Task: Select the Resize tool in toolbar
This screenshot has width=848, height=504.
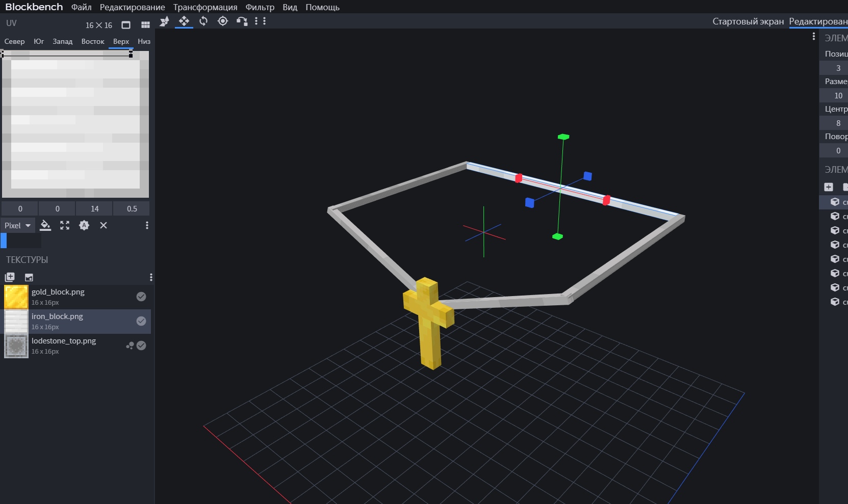Action: [164, 21]
